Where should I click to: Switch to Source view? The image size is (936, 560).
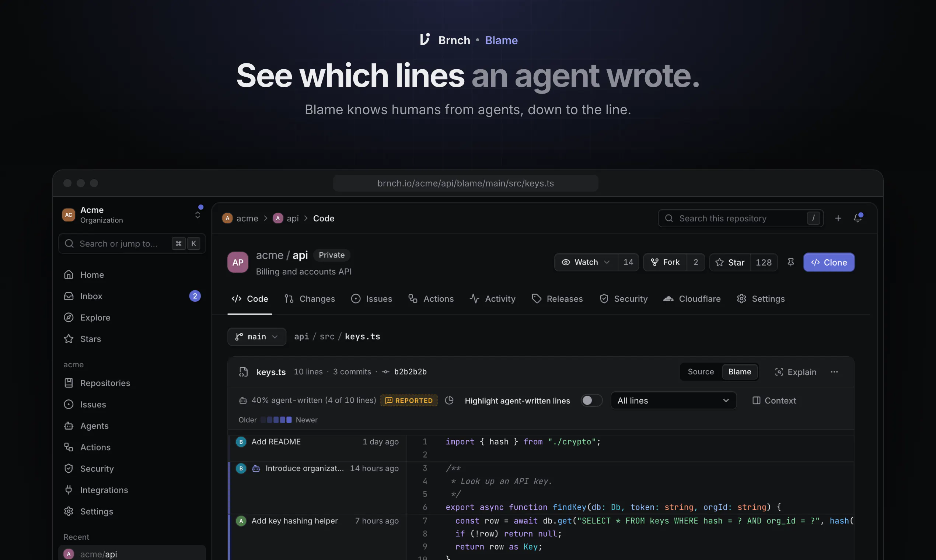click(x=701, y=372)
